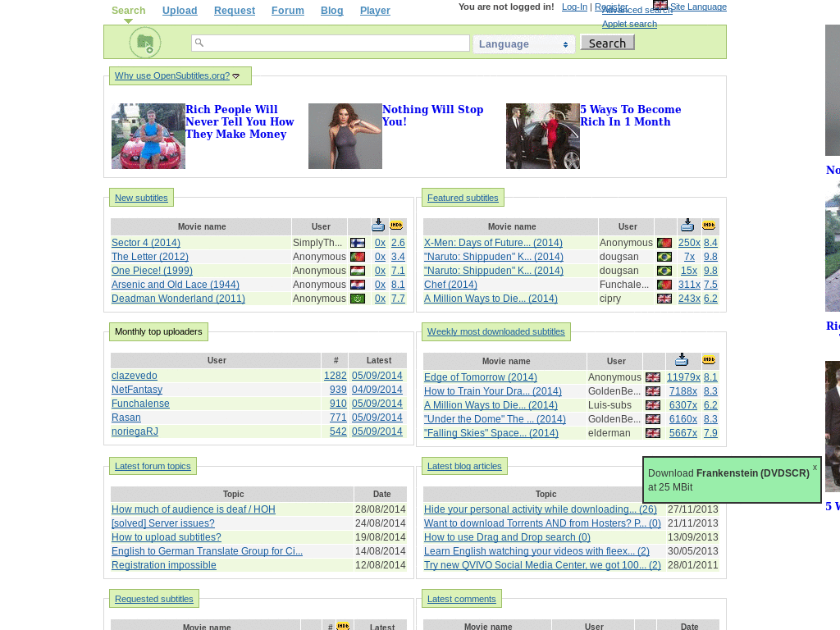The image size is (840, 630).
Task: Open the Applet search link
Action: coord(629,24)
